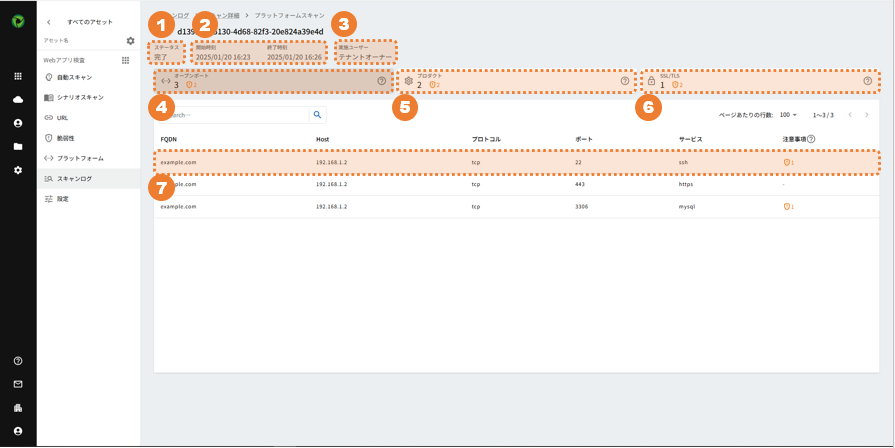Click the organization building icon in dark sidebar
Viewport: 895px width, 448px height.
tap(18, 408)
